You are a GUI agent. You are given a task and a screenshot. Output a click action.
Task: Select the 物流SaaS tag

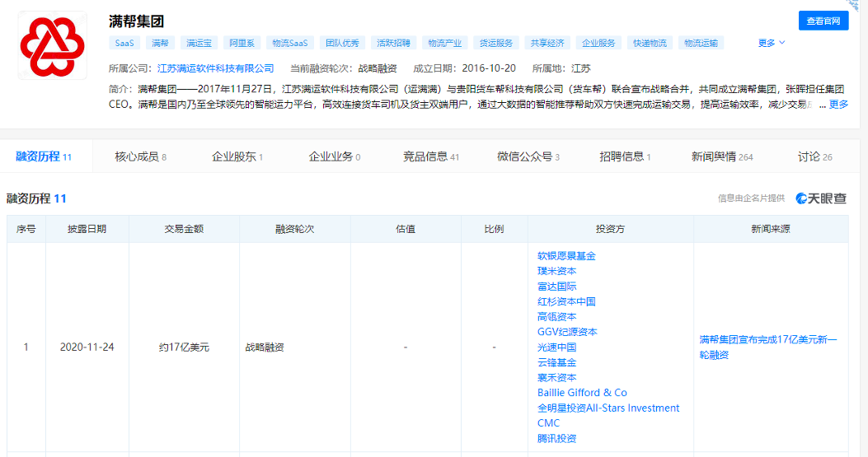[290, 43]
